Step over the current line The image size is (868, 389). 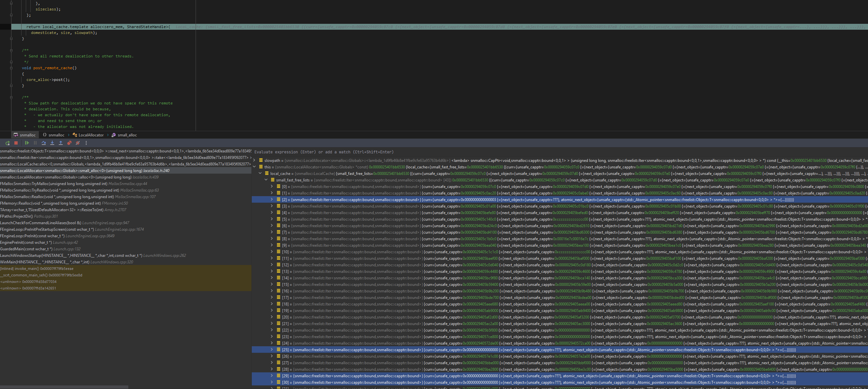[x=44, y=143]
